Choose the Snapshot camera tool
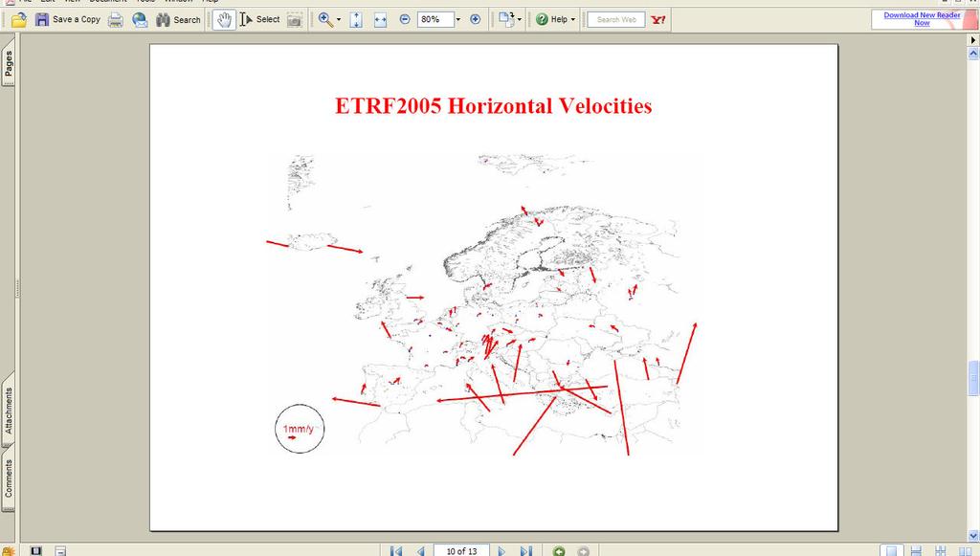980x556 pixels. [295, 20]
